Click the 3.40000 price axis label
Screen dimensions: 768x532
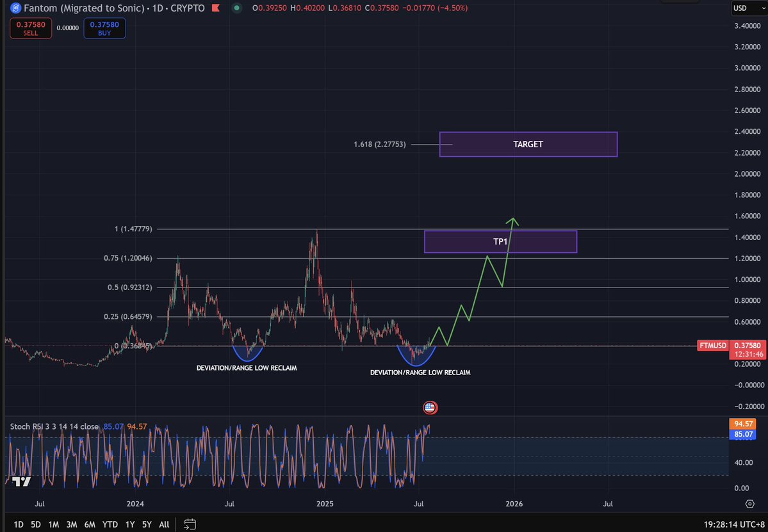748,26
